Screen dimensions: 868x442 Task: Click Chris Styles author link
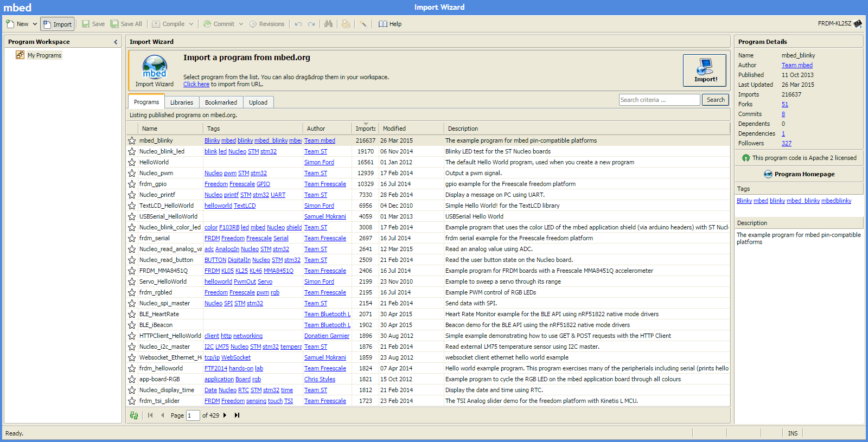[320, 379]
